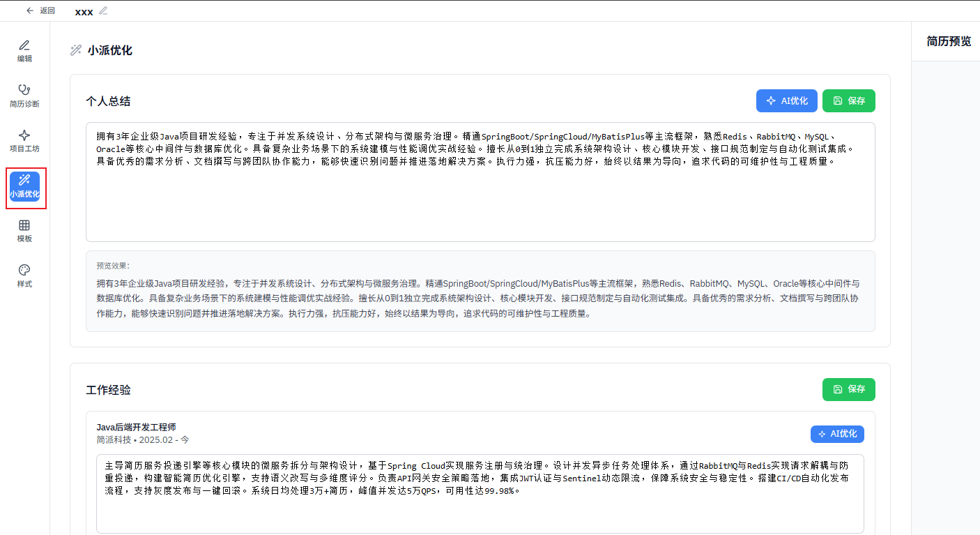Click the Java后端开发工程师 job title
Screen dimensions: 980x535
[x=136, y=427]
